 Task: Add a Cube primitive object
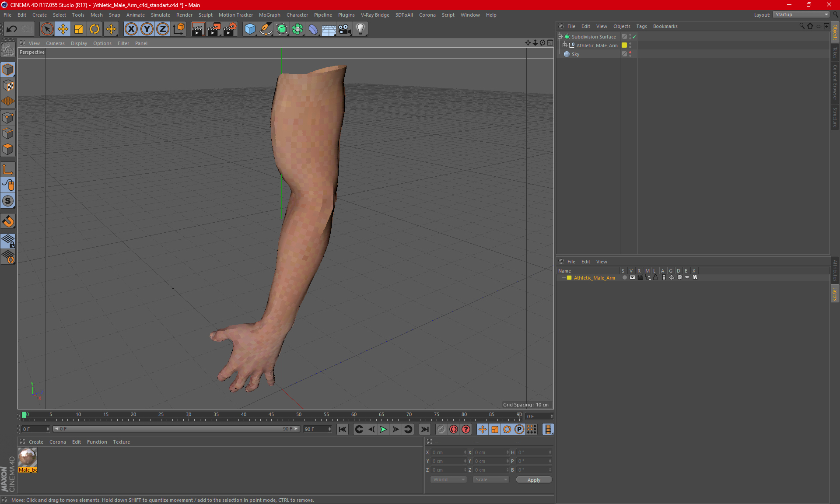[x=250, y=29]
